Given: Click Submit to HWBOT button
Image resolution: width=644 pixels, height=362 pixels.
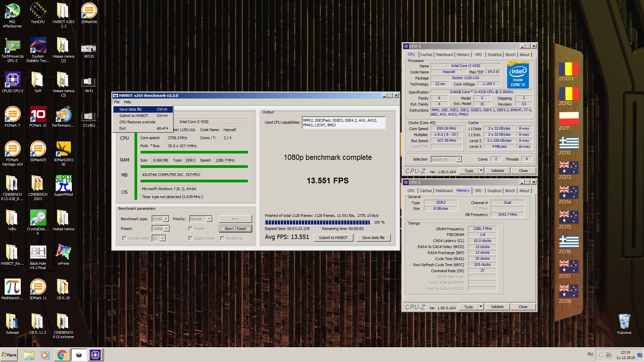Looking at the screenshot, I should point(333,238).
